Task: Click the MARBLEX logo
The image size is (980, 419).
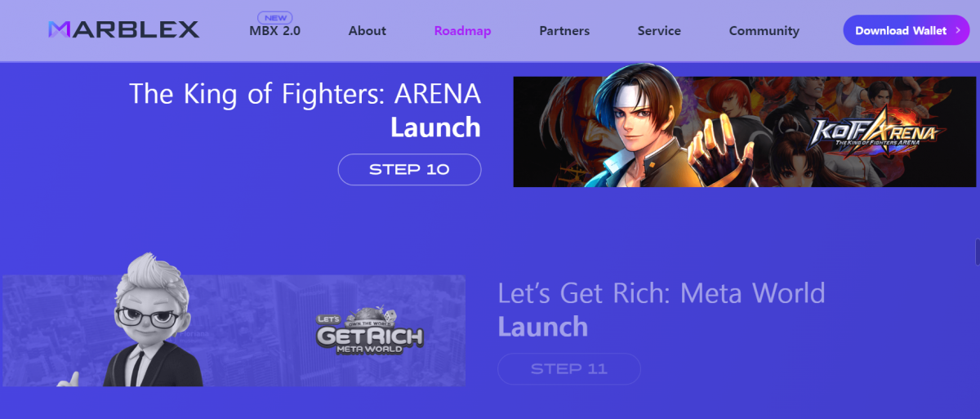Action: click(x=123, y=30)
